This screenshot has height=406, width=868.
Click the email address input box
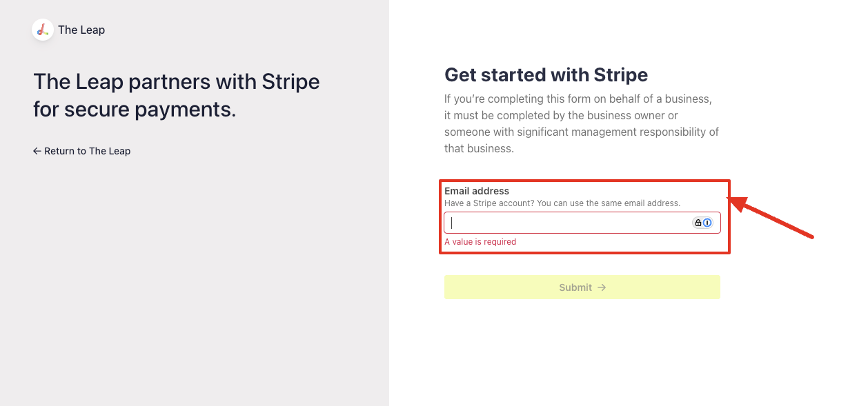(566, 222)
